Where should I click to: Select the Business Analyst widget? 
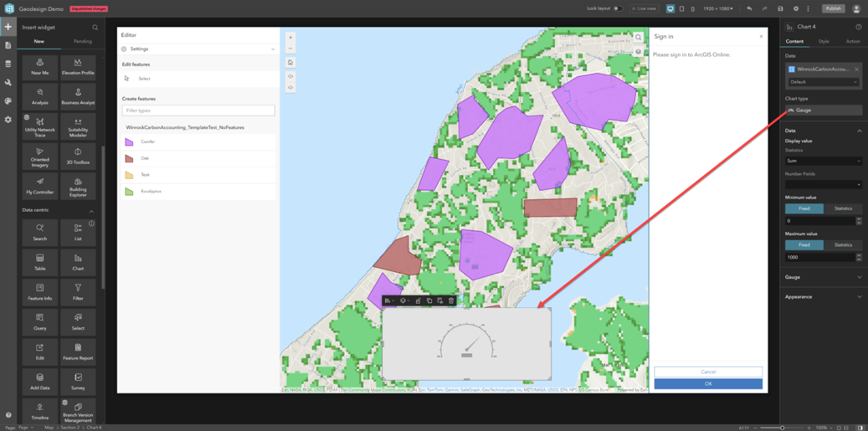click(x=78, y=97)
